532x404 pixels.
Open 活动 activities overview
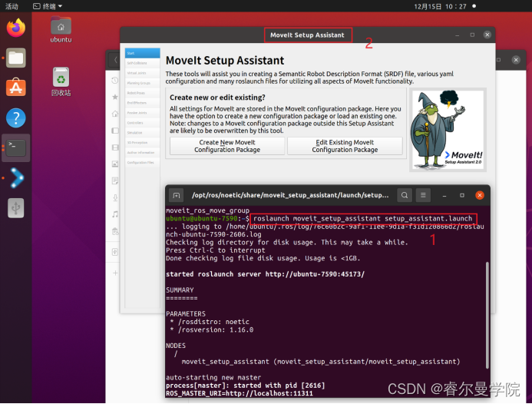pyautogui.click(x=12, y=6)
